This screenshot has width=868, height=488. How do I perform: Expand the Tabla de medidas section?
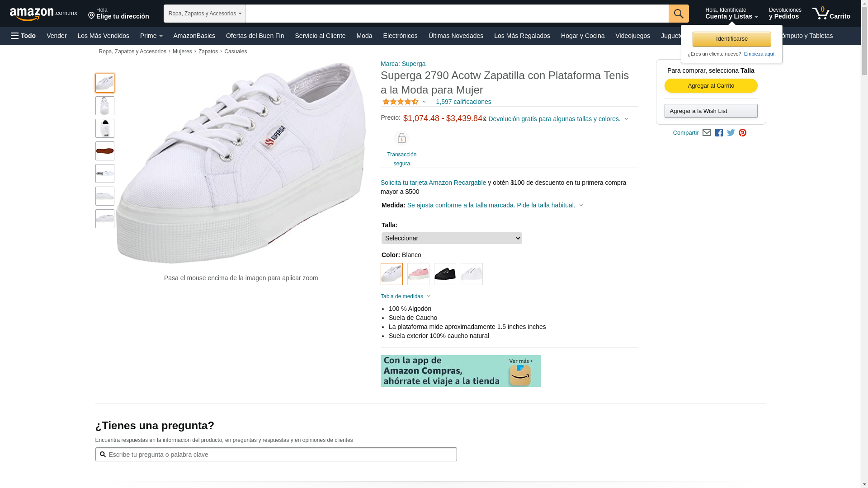(406, 296)
